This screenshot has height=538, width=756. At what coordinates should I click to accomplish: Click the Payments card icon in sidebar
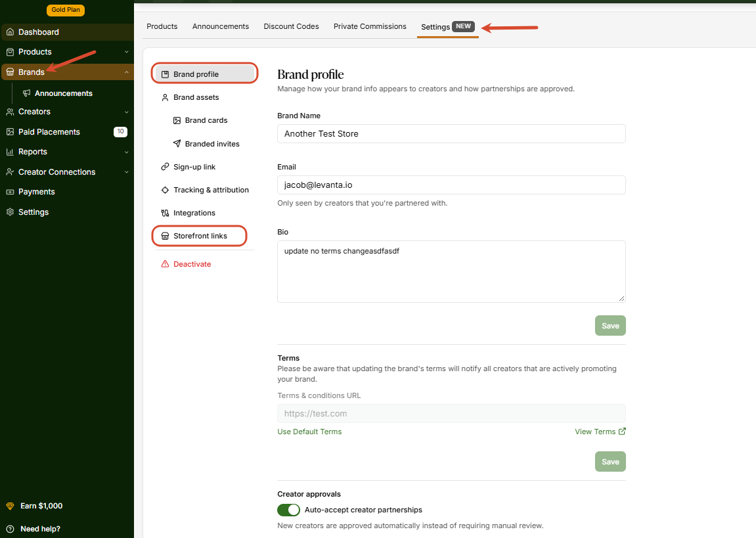pyautogui.click(x=10, y=192)
